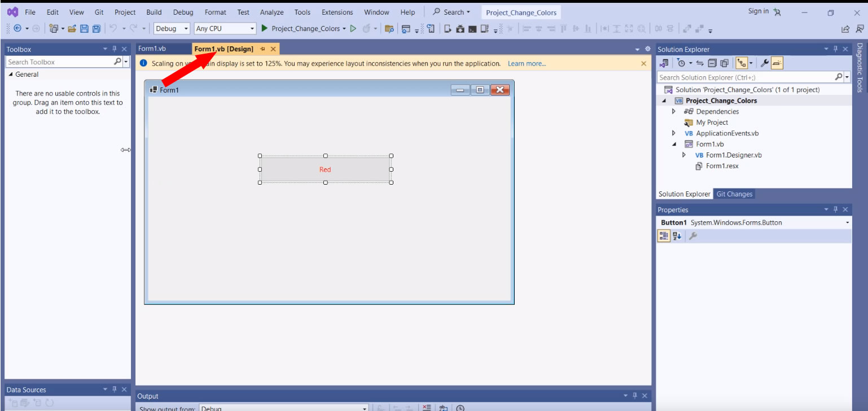Viewport: 868px width, 411px height.
Task: Click the Property Pages wrench in Properties panel
Action: point(692,237)
